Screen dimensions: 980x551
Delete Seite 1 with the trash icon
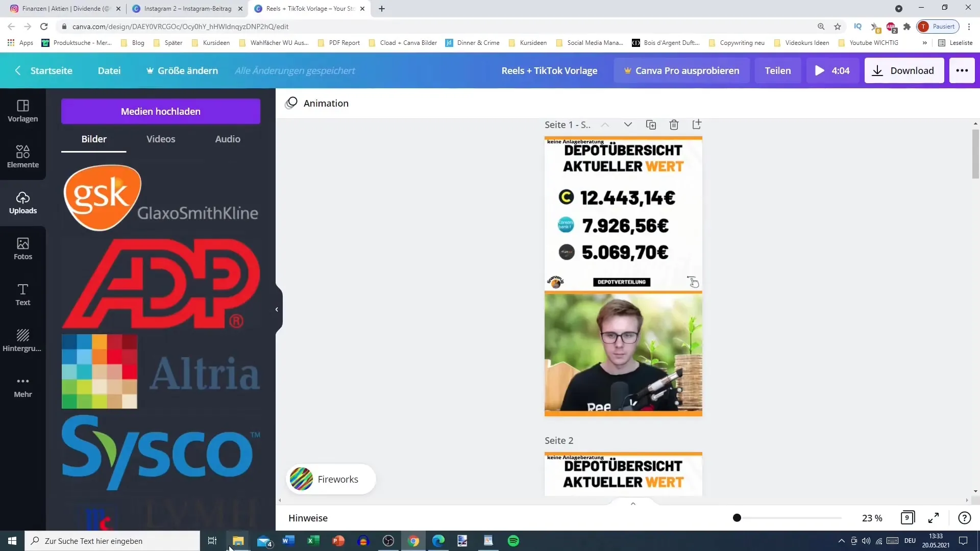click(x=674, y=124)
